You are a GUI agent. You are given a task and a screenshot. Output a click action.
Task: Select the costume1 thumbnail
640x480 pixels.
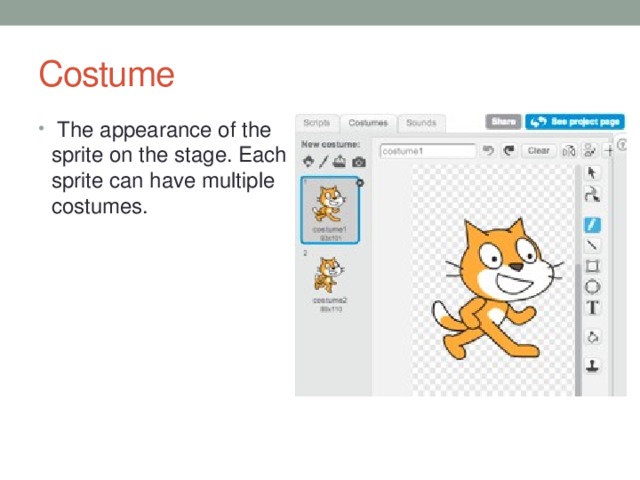coord(330,210)
